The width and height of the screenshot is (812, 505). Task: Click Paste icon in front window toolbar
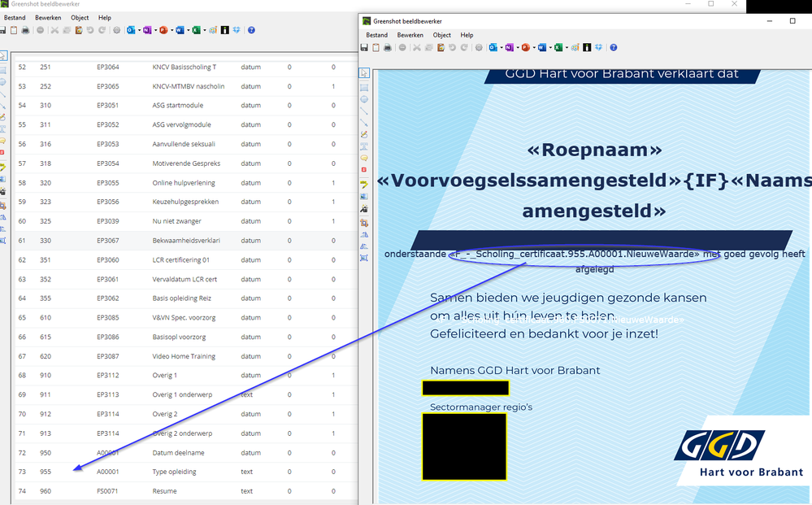pos(441,48)
